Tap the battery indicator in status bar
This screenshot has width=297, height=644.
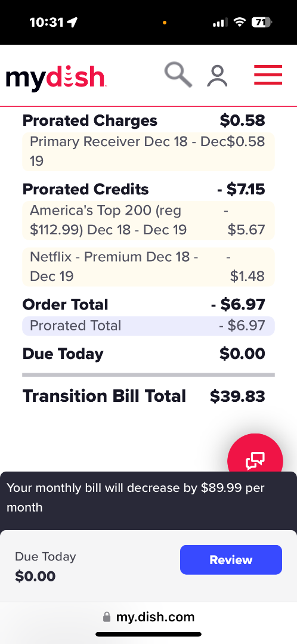[262, 22]
